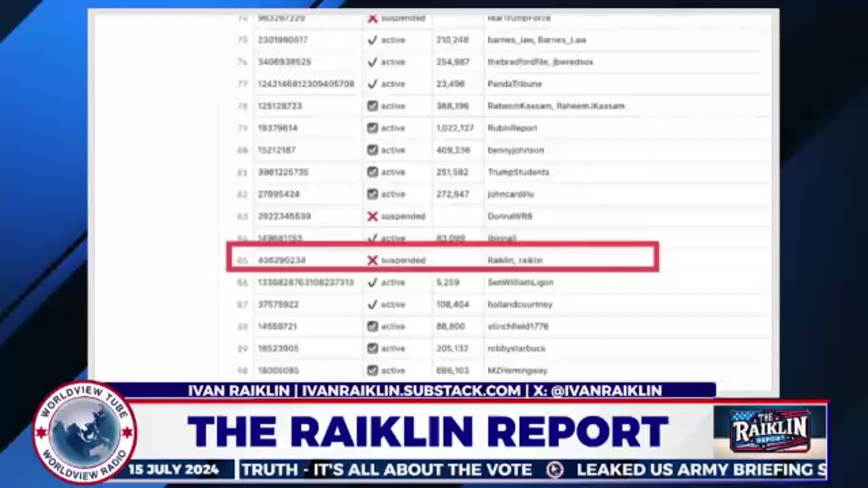Screen dimensions: 868x488
Task: Select the robbystarbuck username cell
Action: [517, 348]
